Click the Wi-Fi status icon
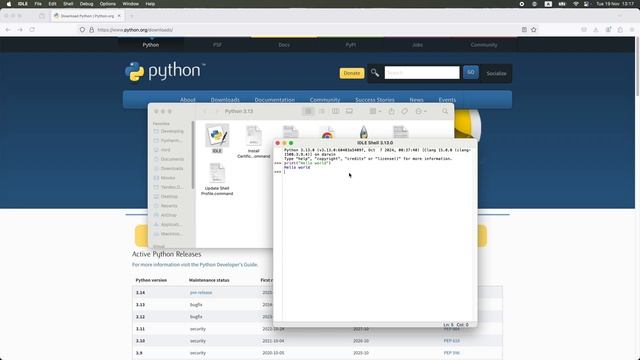The image size is (640, 360). 576,4
